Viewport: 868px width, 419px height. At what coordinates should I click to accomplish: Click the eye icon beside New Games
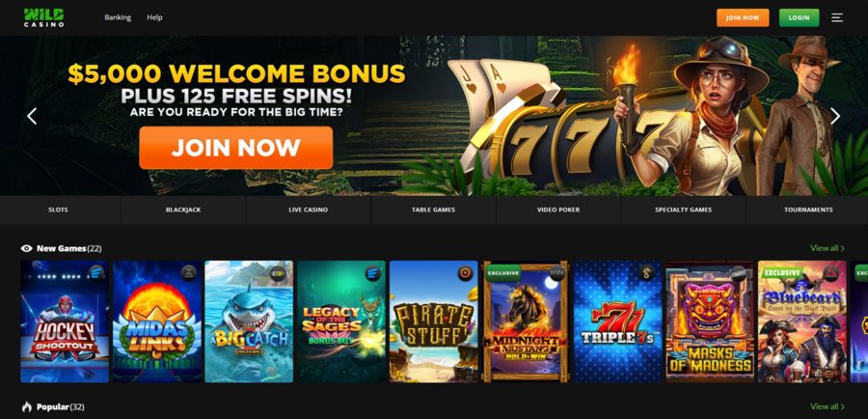(x=27, y=248)
